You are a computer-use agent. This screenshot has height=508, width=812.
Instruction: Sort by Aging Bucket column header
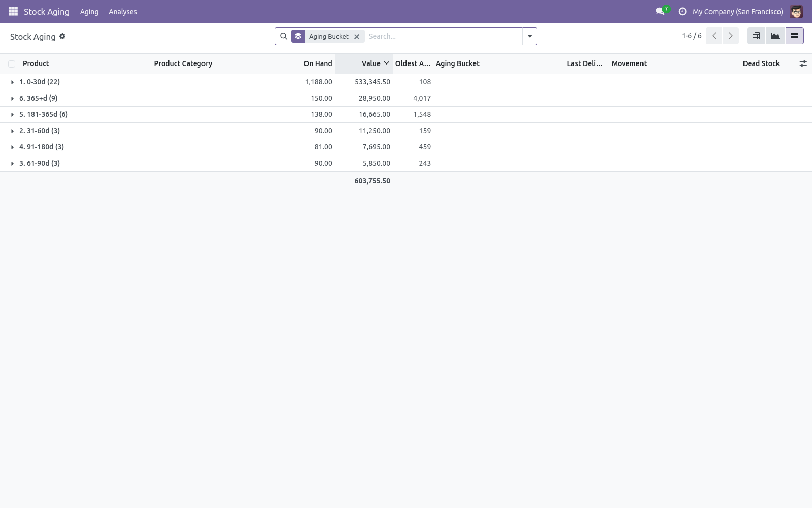[x=458, y=63]
